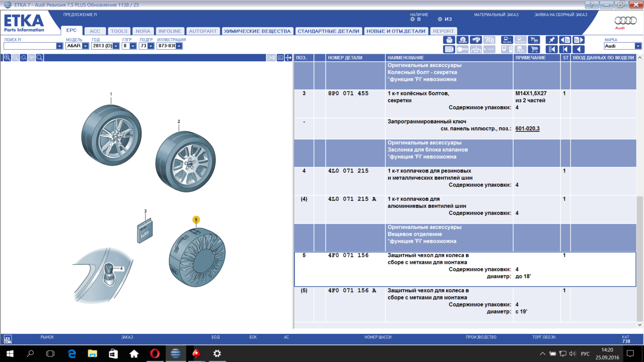Viewport: 644px width, 362px height.
Task: Open the NORA tab
Action: point(143,31)
